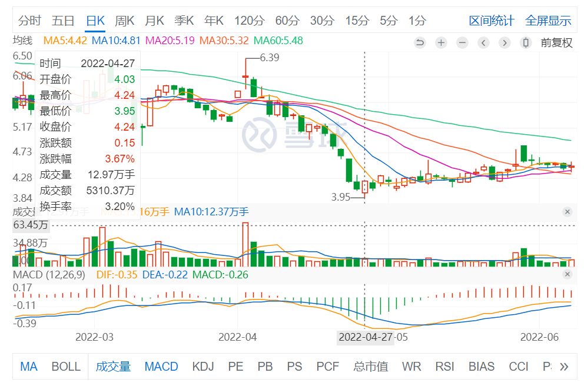Image resolution: width=588 pixels, height=386 pixels.
Task: Expand more indicators with double chevron
Action: click(564, 367)
